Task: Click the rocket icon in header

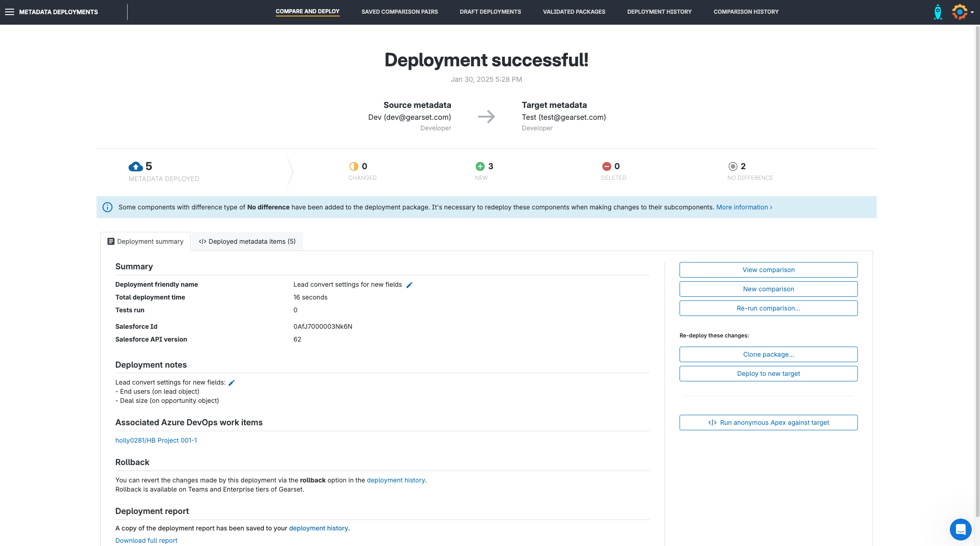Action: coord(938,12)
